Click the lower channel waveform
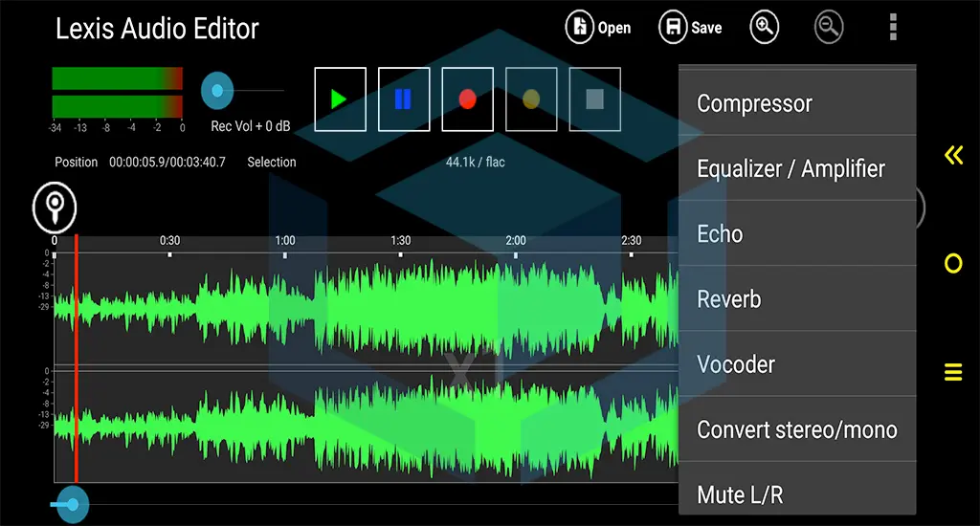The image size is (980, 526). click(x=367, y=428)
